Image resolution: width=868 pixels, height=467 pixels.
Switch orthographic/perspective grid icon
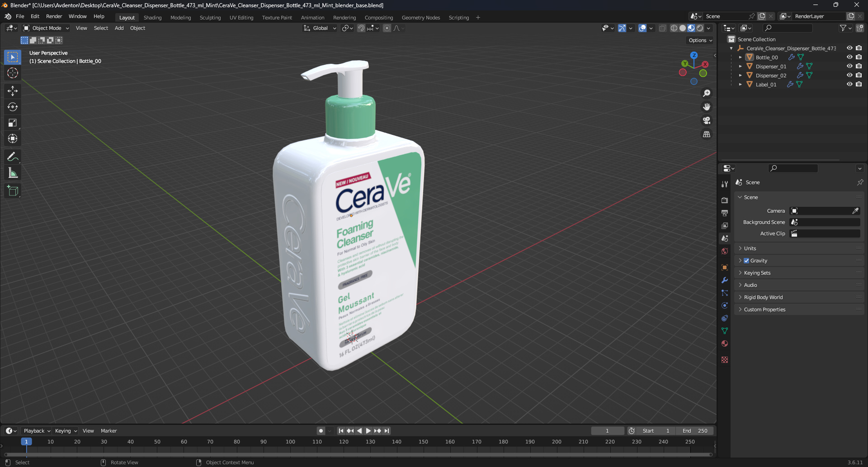coord(707,134)
